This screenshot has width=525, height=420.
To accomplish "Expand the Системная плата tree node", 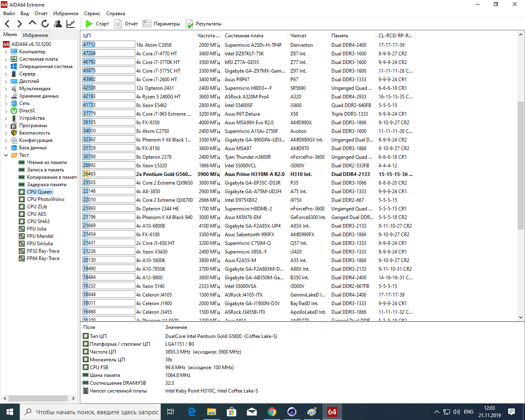I will (x=6, y=59).
